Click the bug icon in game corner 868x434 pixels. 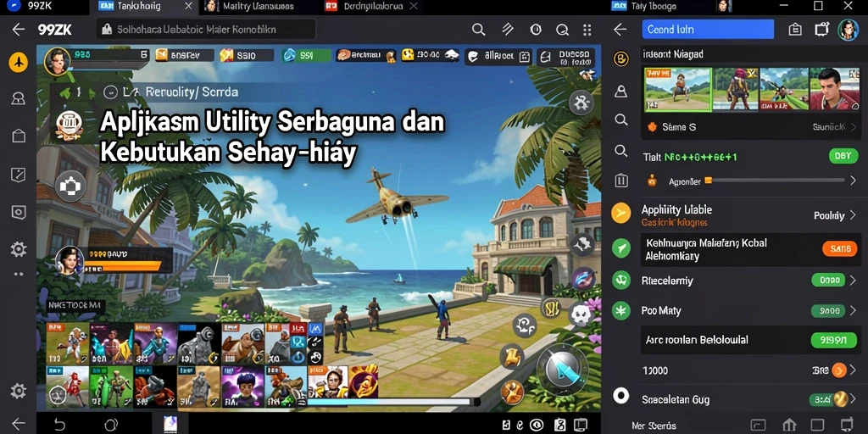(581, 103)
